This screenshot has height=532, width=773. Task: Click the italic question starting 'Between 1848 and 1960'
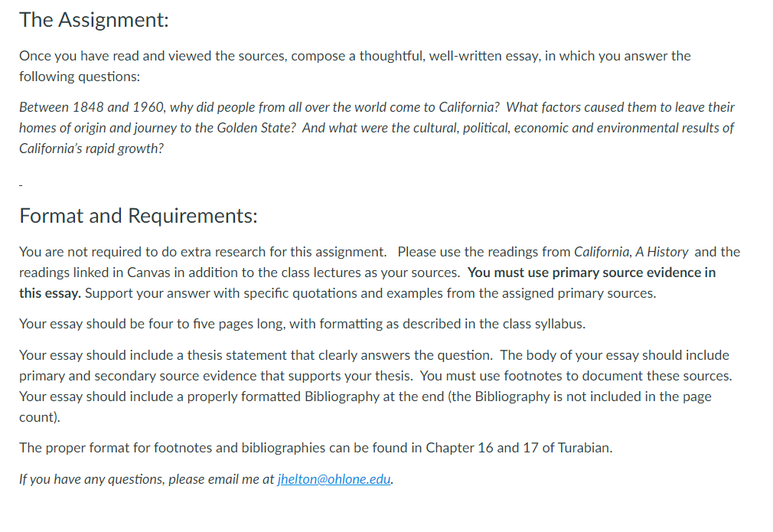tap(377, 128)
